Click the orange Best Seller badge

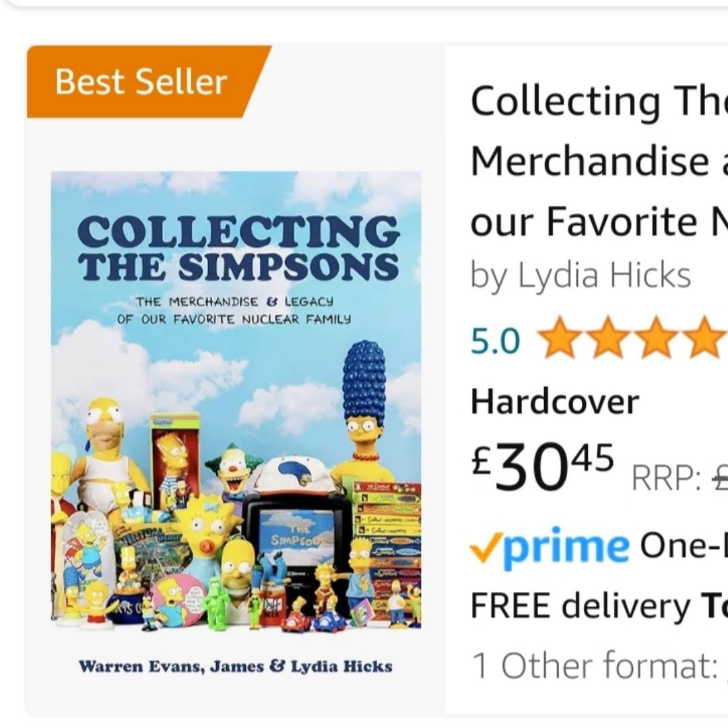[x=141, y=82]
